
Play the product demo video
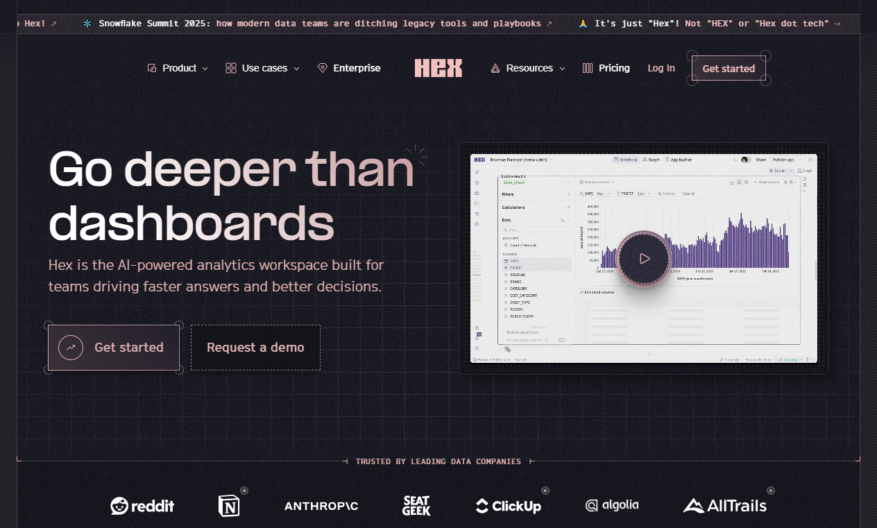[644, 258]
